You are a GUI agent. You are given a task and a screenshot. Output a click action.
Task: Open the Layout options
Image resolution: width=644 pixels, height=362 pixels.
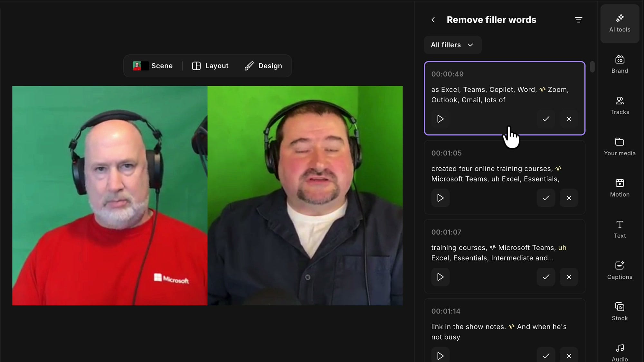click(210, 66)
